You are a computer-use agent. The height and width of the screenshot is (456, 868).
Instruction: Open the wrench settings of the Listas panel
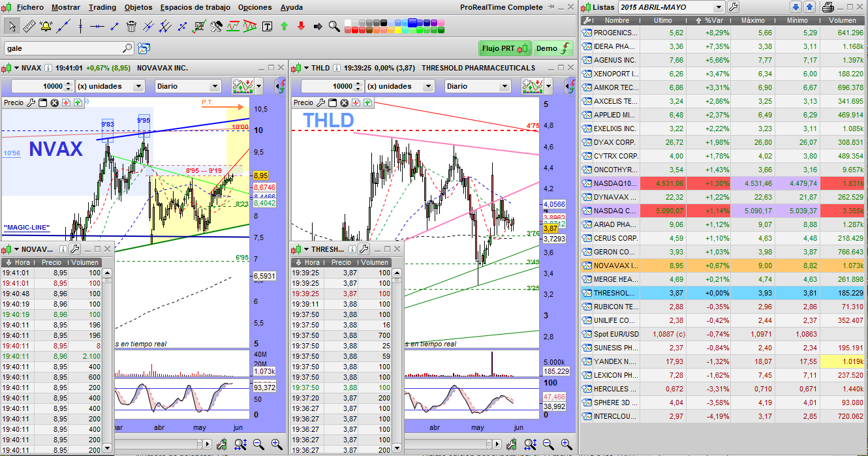coord(734,7)
